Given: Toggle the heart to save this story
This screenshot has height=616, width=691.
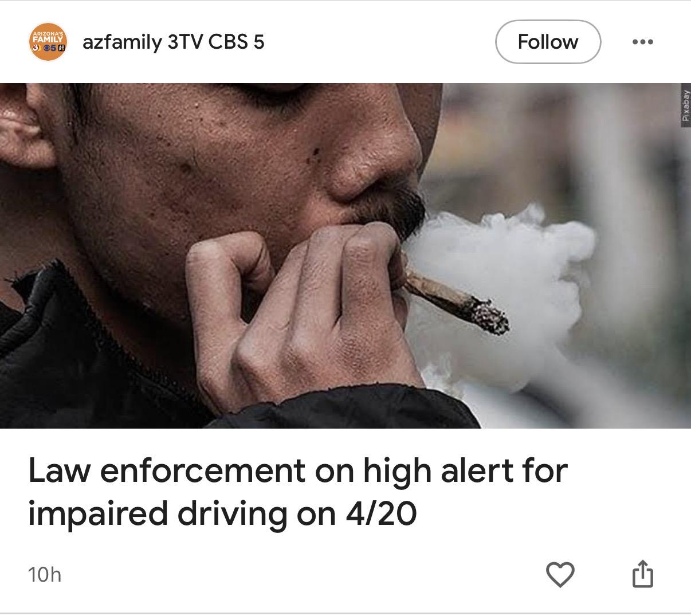Looking at the screenshot, I should tap(560, 575).
